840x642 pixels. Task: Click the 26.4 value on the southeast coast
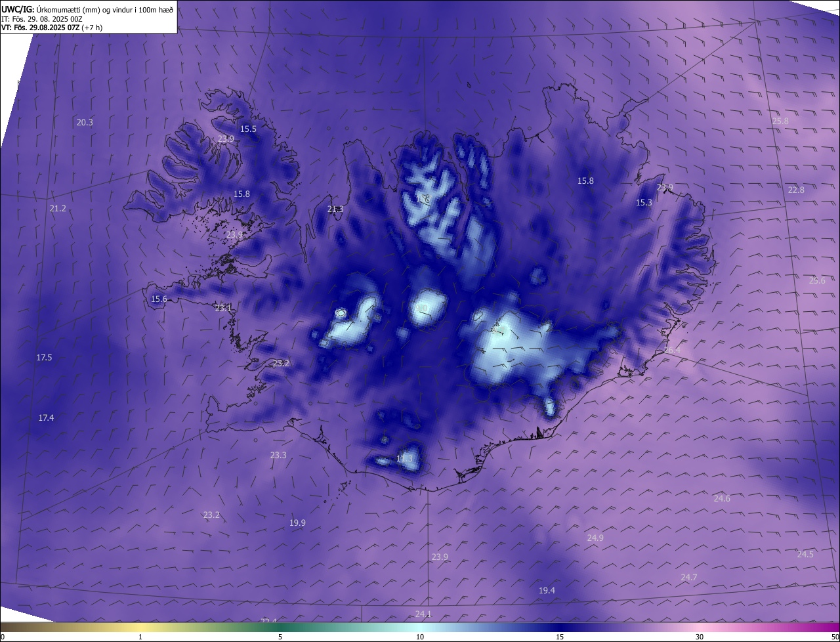pyautogui.click(x=673, y=350)
